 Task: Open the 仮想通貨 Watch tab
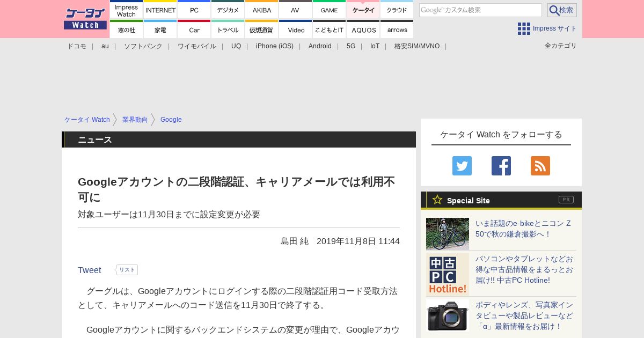point(262,30)
